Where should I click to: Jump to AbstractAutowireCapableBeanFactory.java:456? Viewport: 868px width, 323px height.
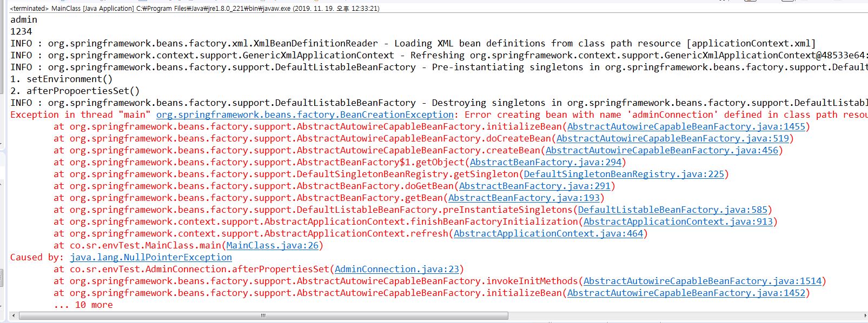662,150
